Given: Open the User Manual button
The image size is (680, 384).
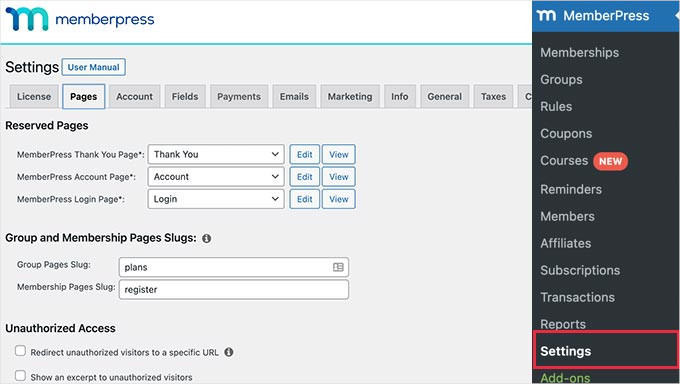Looking at the screenshot, I should point(94,67).
